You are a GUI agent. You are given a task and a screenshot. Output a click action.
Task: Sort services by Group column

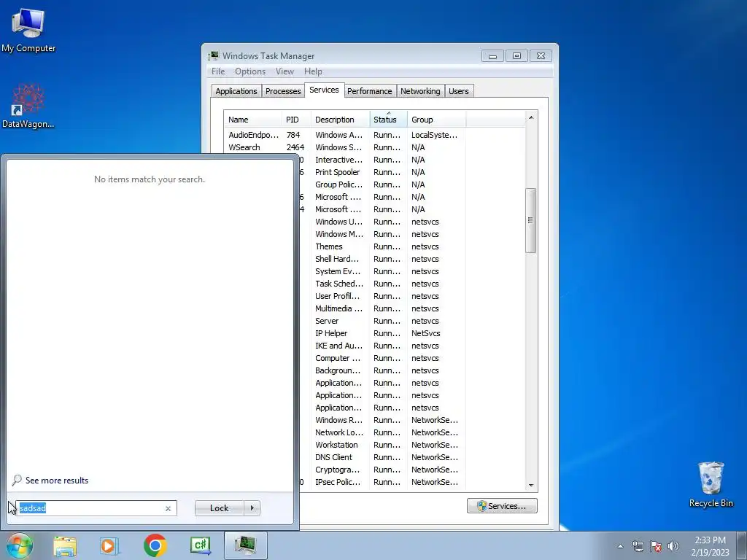(436, 120)
